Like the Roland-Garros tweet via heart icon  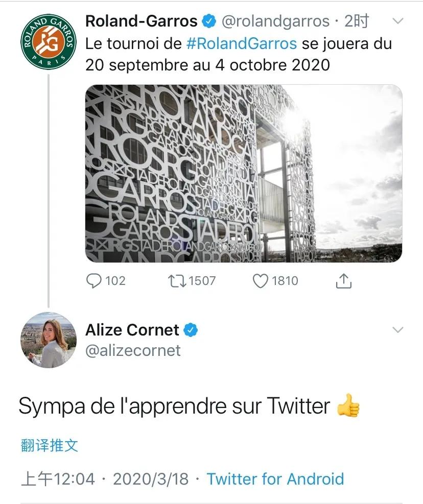click(x=261, y=281)
